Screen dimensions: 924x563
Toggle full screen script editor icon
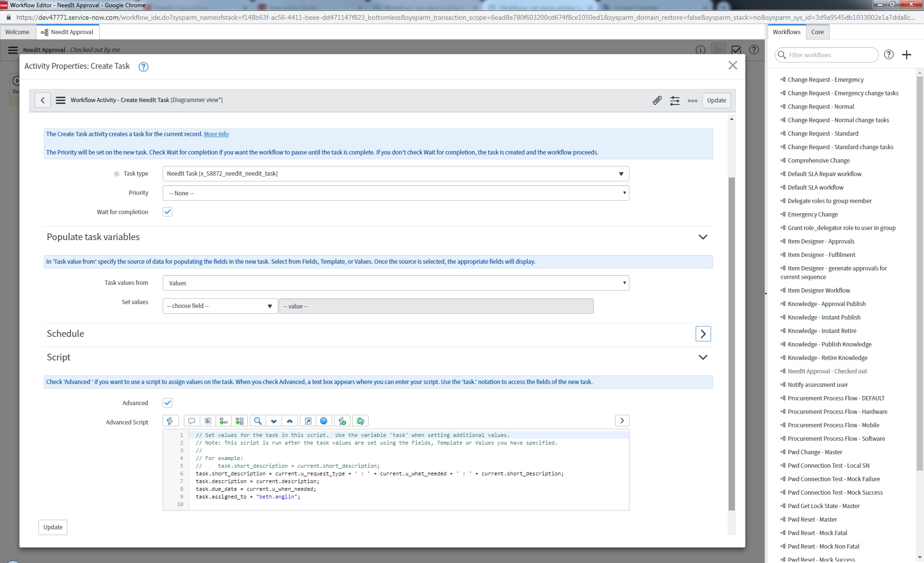(x=308, y=421)
